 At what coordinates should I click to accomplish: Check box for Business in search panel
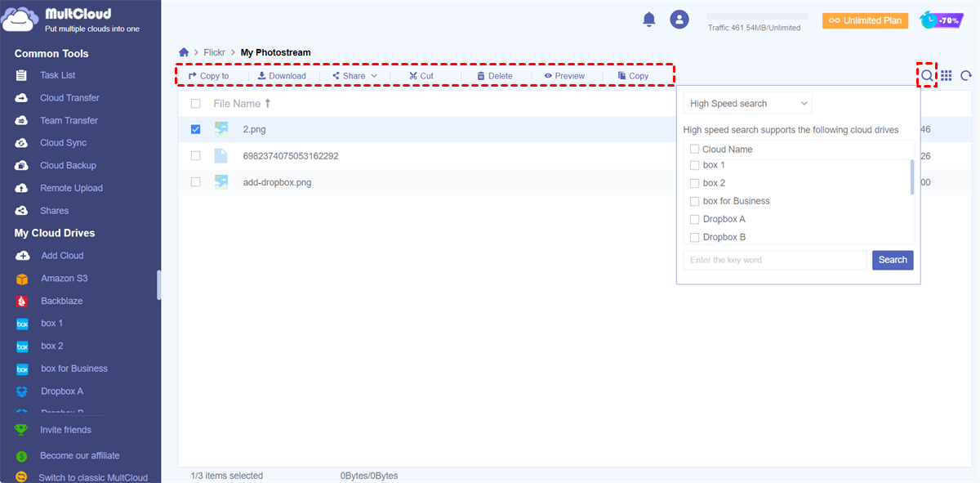[x=695, y=201]
